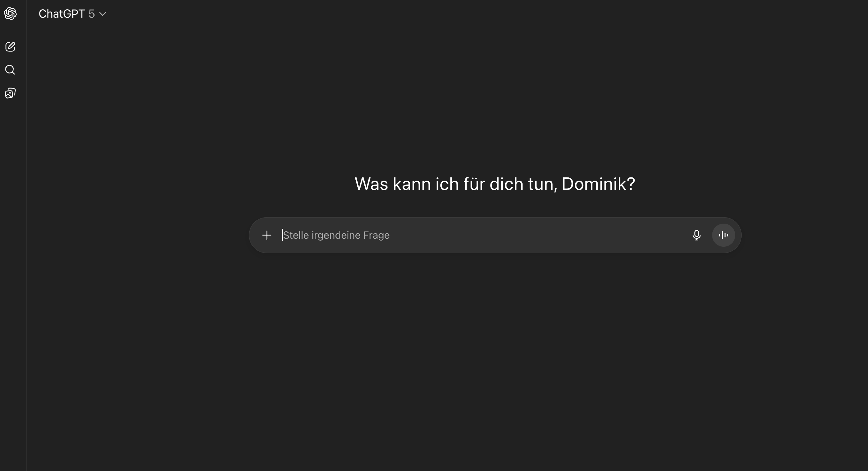Screen dimensions: 868x471
Task: Toggle the circular voice conversation button
Action: point(723,235)
